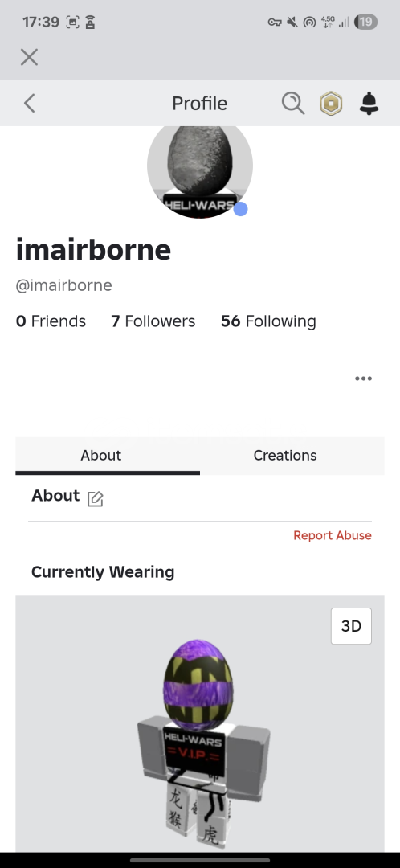
Task: Open the Robux coin icon
Action: [x=331, y=104]
